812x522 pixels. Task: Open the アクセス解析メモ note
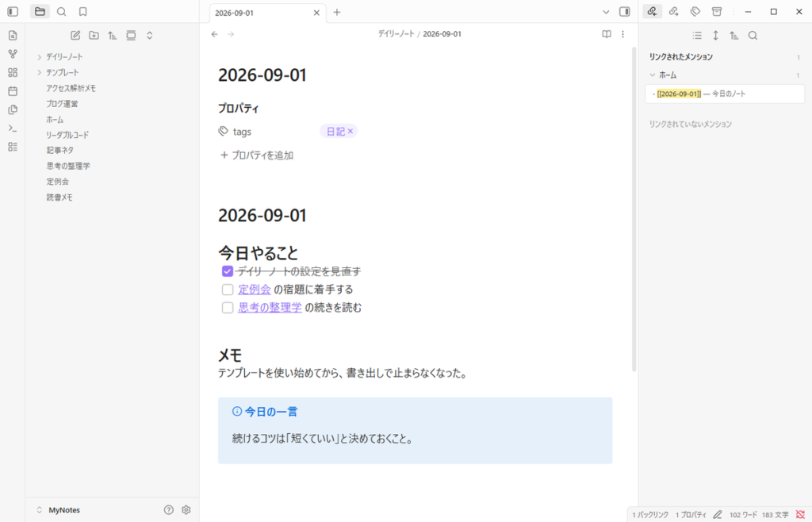click(71, 88)
